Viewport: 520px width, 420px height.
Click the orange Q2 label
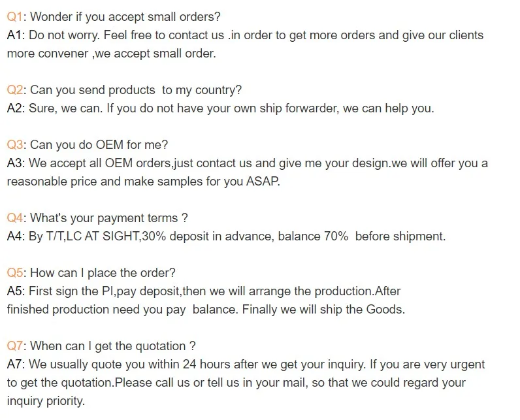tap(15, 90)
